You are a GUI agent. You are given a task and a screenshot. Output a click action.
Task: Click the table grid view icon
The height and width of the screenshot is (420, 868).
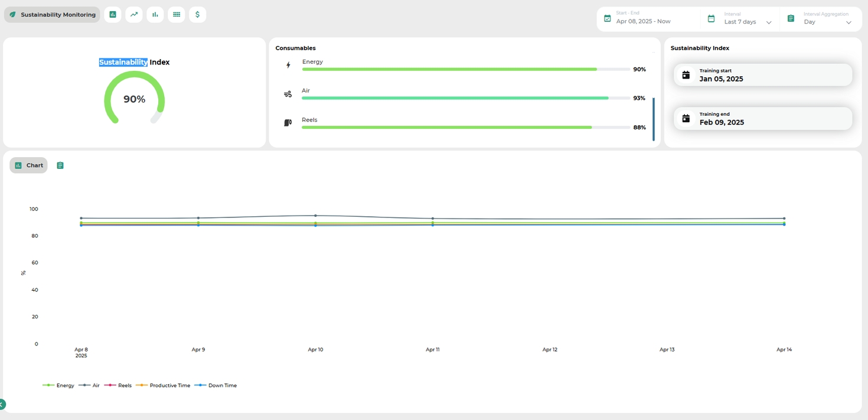coord(176,15)
